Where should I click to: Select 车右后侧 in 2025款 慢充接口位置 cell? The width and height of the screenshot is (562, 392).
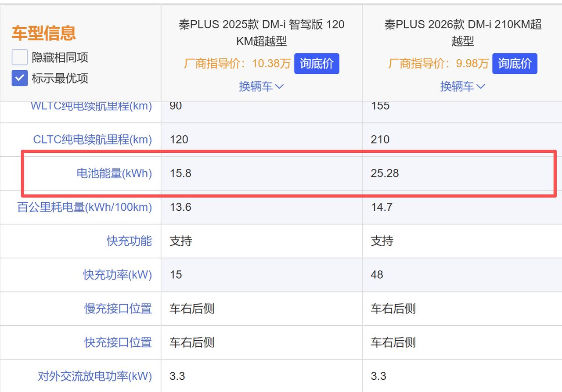[x=192, y=309]
